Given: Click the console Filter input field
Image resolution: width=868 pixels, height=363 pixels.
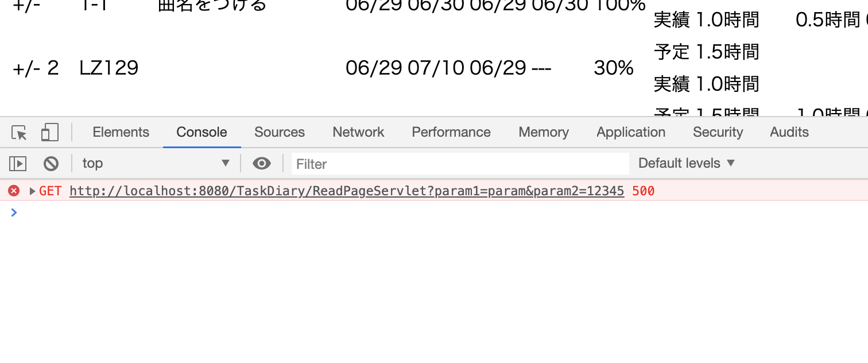Looking at the screenshot, I should [x=460, y=164].
